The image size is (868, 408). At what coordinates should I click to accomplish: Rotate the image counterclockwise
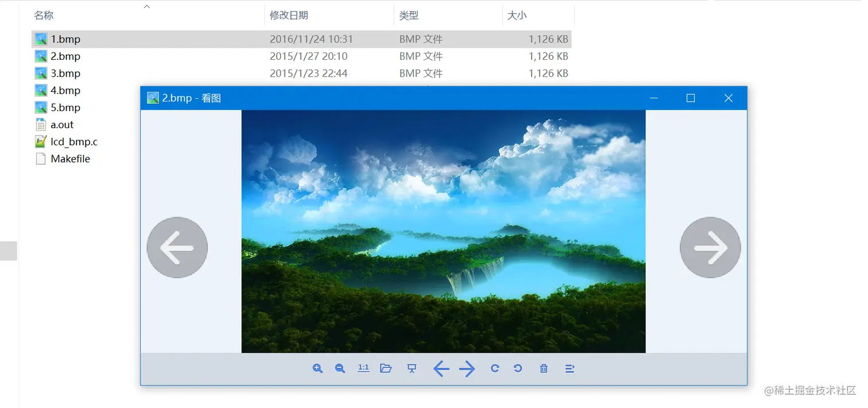(517, 368)
